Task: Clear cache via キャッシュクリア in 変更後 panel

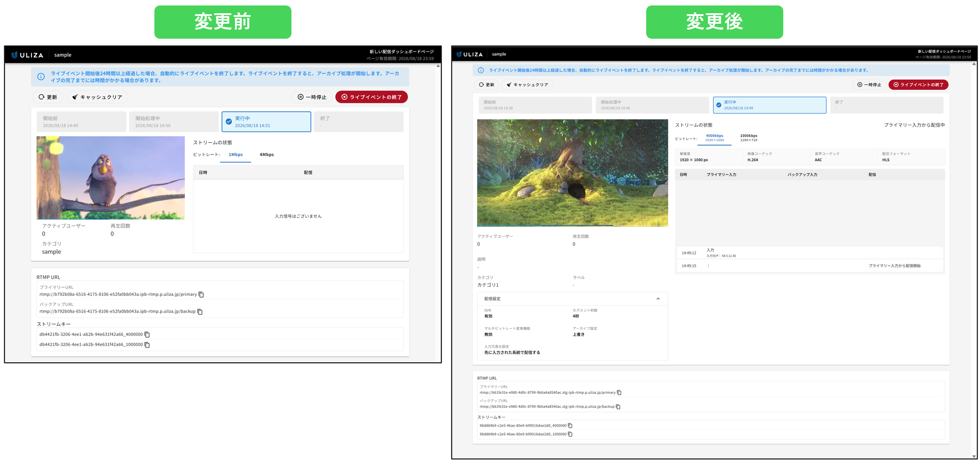Action: [527, 85]
